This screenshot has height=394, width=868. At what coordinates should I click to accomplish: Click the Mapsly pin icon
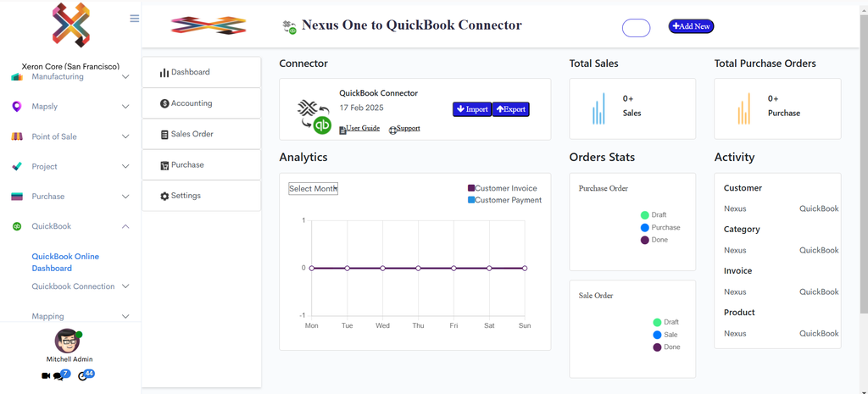coord(17,107)
